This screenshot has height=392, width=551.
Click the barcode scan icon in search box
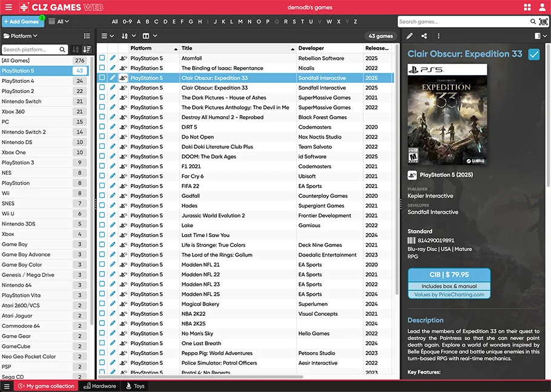coord(543,21)
